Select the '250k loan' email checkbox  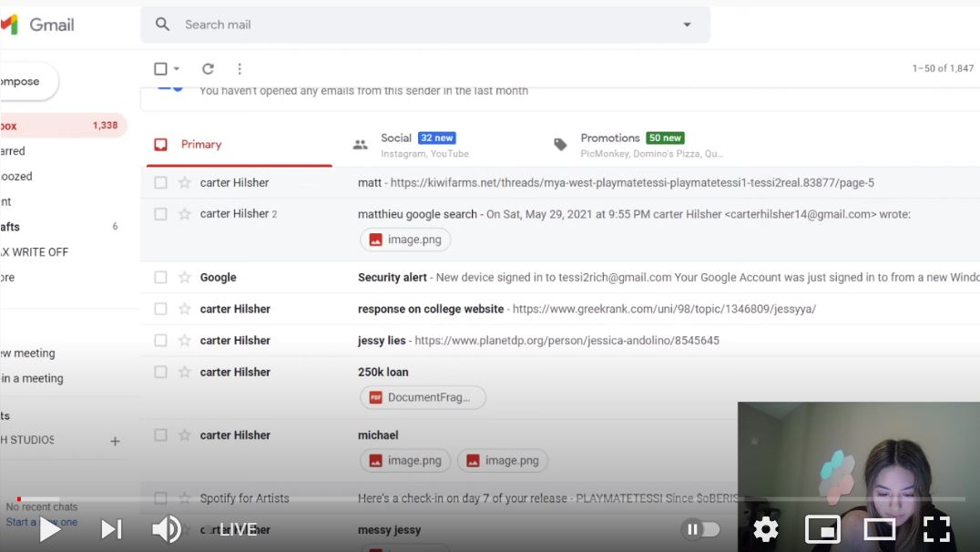point(160,372)
